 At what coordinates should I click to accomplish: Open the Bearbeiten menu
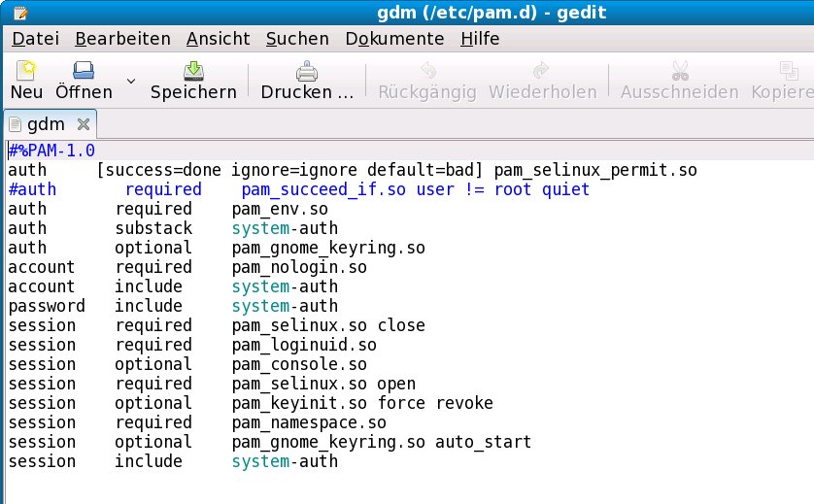coord(122,39)
